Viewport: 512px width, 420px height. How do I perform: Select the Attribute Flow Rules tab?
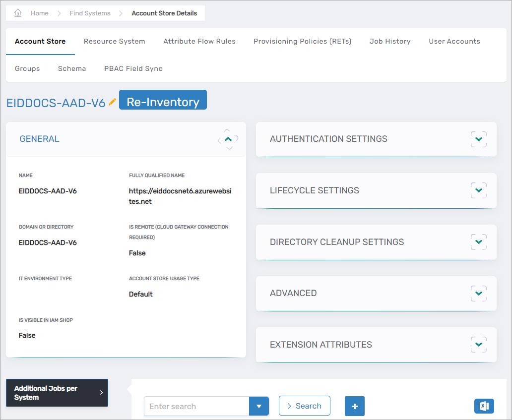[199, 41]
